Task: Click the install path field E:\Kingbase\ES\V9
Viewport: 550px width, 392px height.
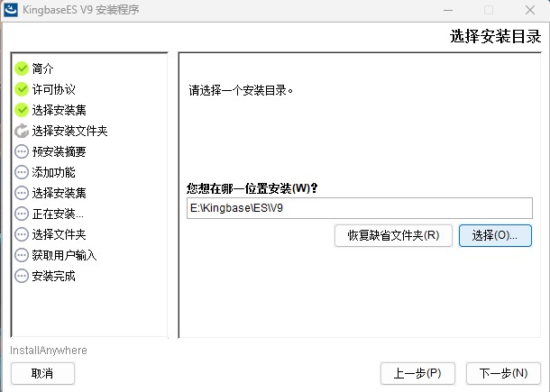Action: tap(360, 208)
